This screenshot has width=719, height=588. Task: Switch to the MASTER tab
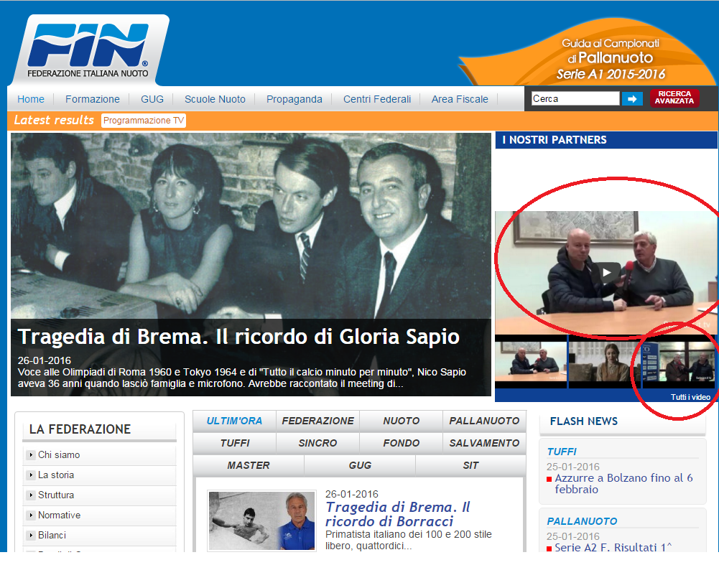[x=249, y=466]
